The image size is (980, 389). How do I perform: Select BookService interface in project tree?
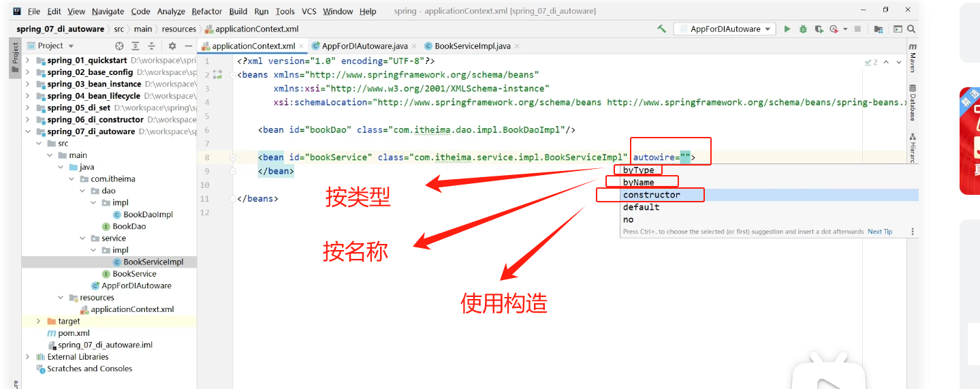[x=134, y=274]
